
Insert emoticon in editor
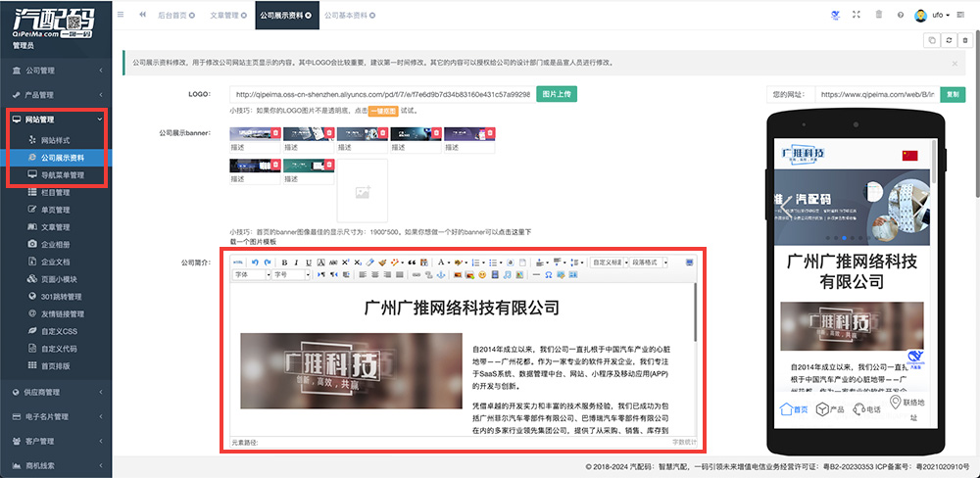tap(482, 275)
